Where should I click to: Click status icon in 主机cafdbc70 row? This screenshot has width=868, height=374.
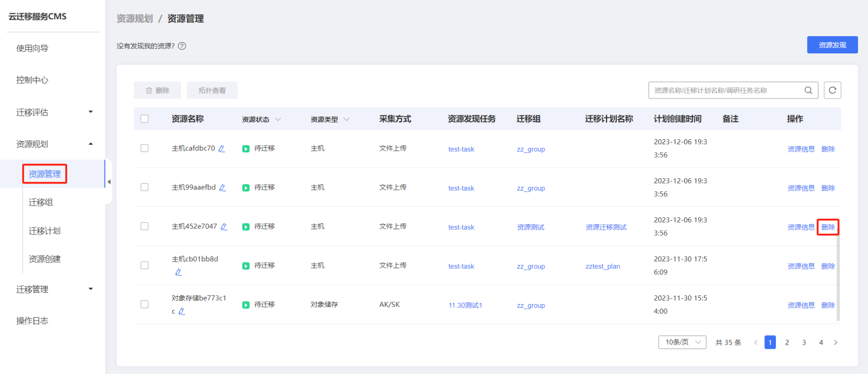pos(246,149)
